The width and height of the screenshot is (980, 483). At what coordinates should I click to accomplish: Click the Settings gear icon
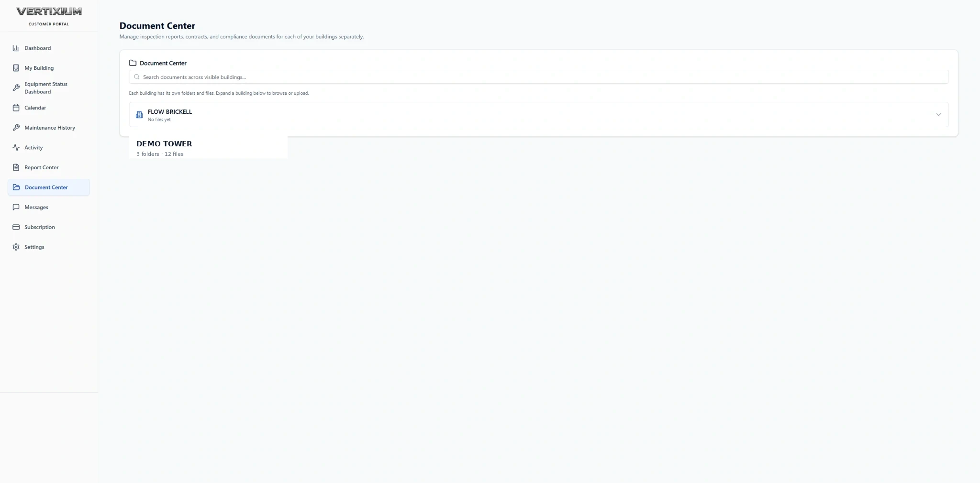(16, 247)
